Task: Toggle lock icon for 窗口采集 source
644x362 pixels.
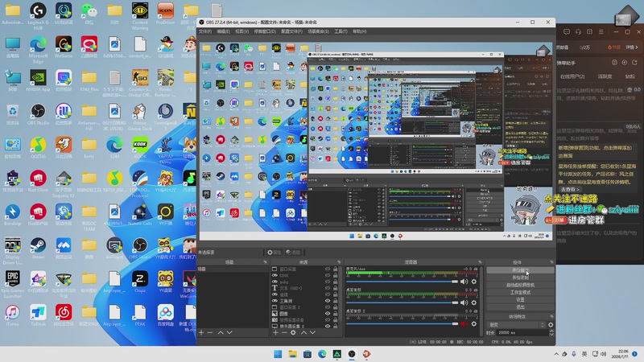Action: [x=336, y=270]
